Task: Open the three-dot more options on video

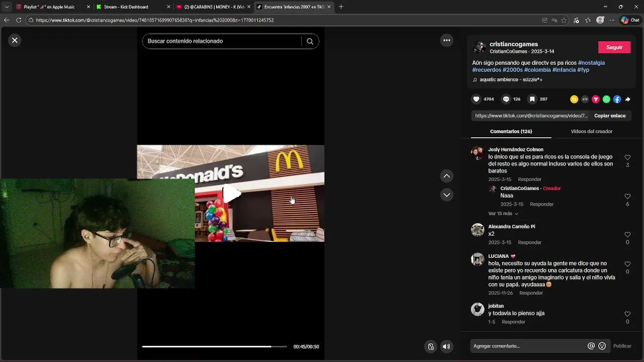Action: [447, 40]
